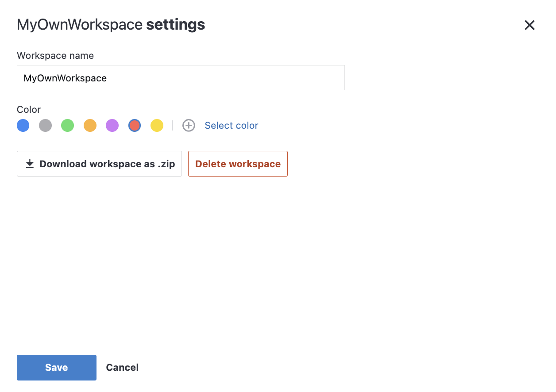The width and height of the screenshot is (556, 392).
Task: Click the X to close settings dialog
Action: 529,25
